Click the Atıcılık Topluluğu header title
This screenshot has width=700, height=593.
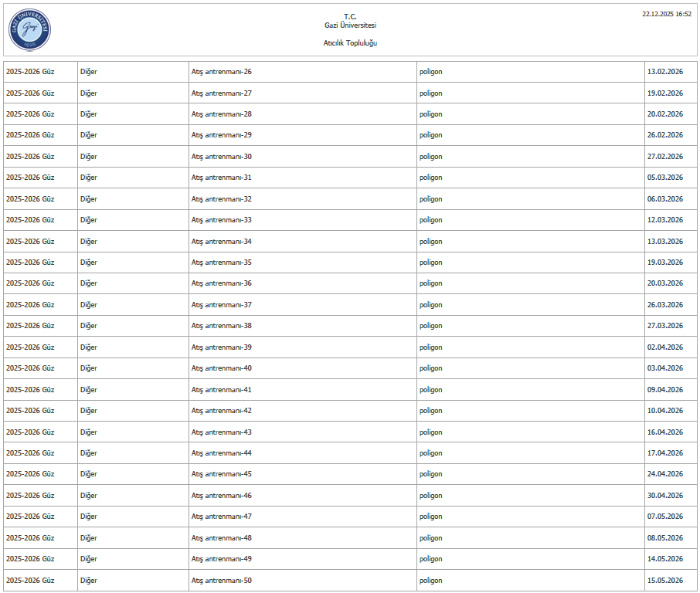350,43
